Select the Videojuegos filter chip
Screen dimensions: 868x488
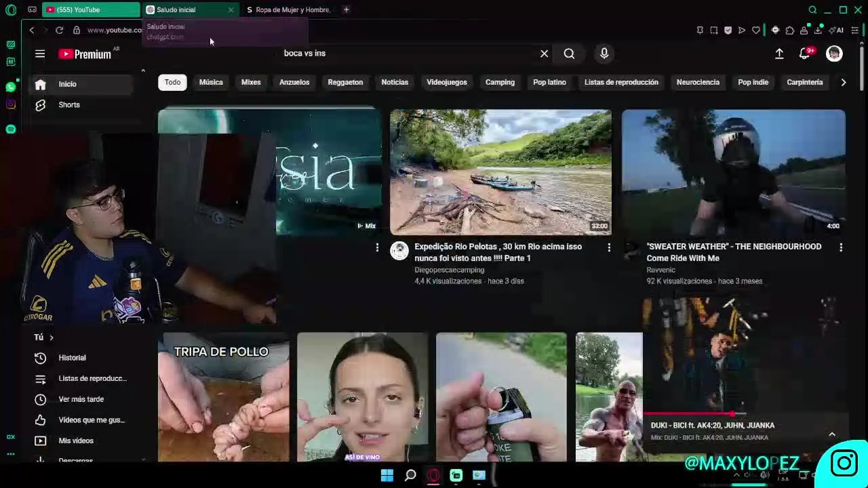point(447,82)
